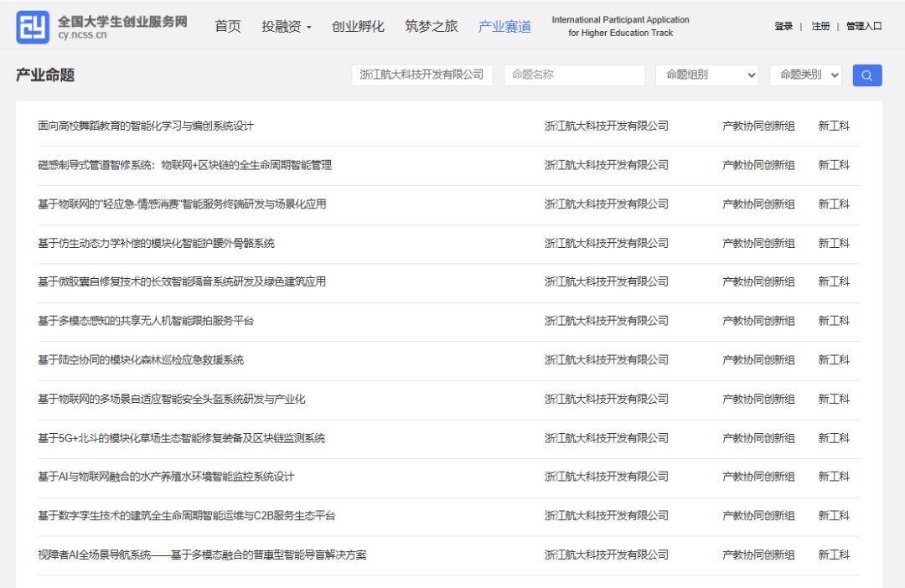Viewport: 905px width, 588px height.
Task: Open 面向高校舞蹈教育的智能化学习与编创系统设计
Action: [146, 126]
